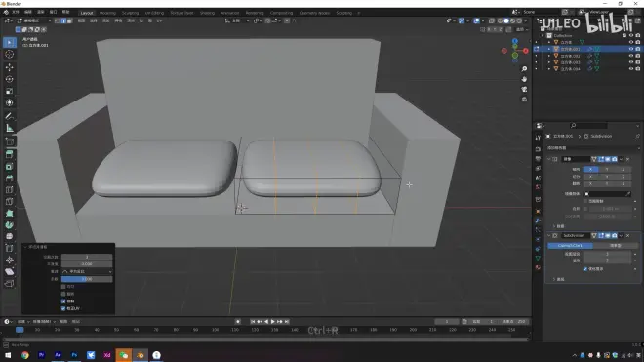
Task: Toggle camera view in the viewport
Action: pos(524,89)
